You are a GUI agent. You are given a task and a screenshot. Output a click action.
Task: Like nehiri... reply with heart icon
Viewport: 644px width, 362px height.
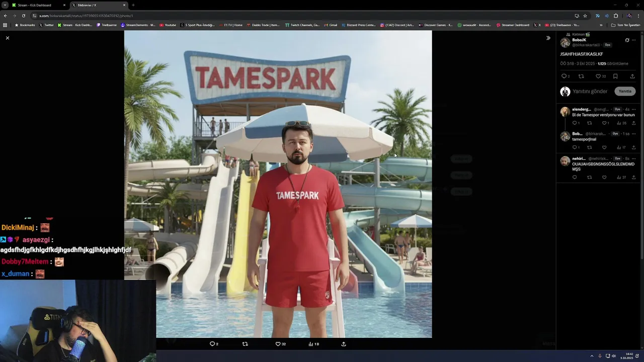[x=604, y=177]
